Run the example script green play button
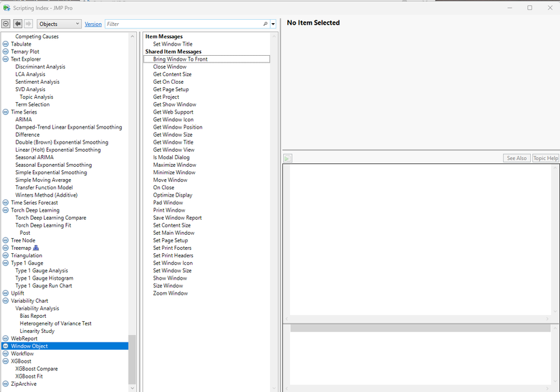The height and width of the screenshot is (392, 560). click(x=288, y=158)
